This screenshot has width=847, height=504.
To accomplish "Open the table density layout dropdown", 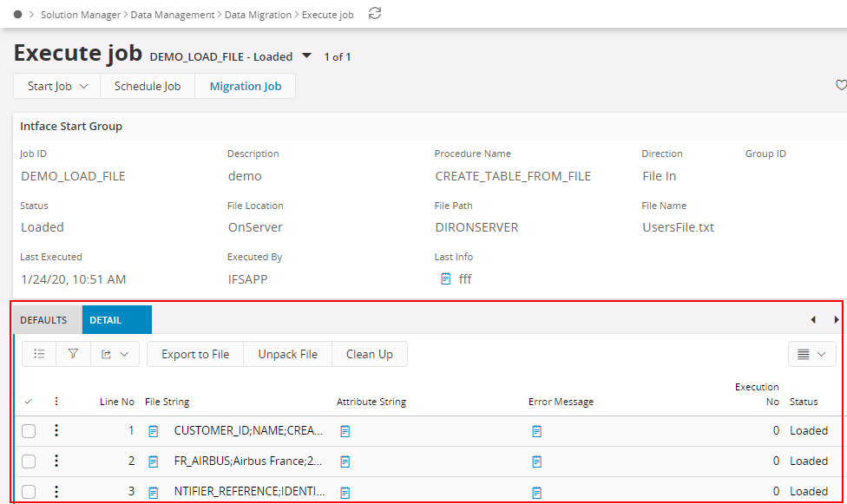I will click(811, 354).
